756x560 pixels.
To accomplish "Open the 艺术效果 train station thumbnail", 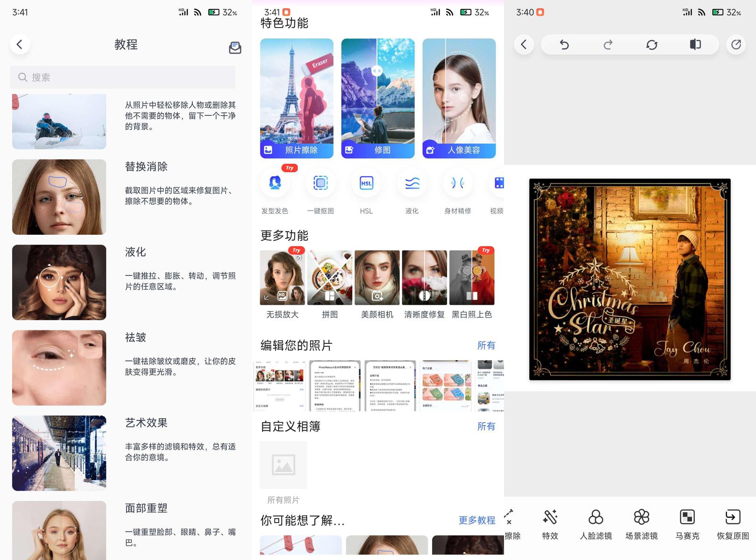I will [x=59, y=453].
